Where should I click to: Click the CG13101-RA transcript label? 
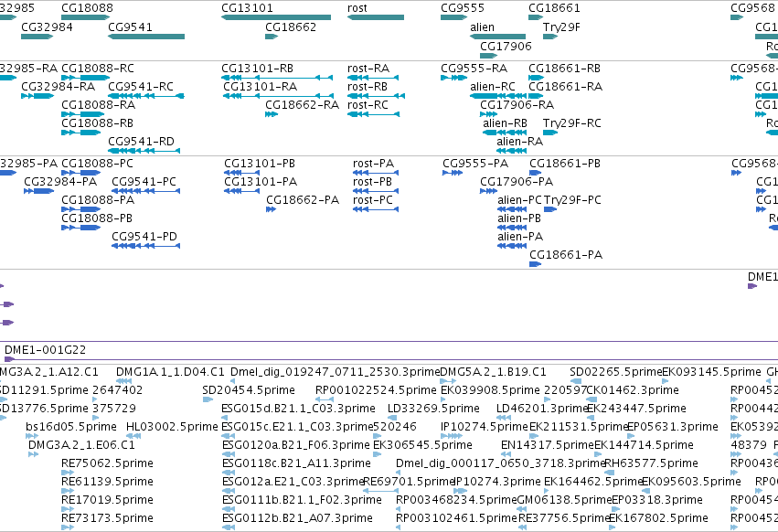260,86
